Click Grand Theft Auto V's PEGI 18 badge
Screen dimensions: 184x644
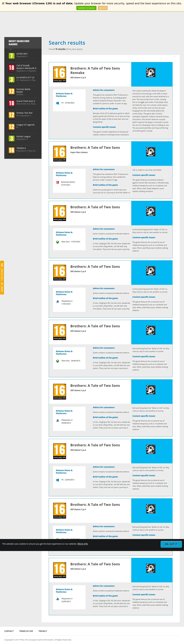[x=11, y=104]
